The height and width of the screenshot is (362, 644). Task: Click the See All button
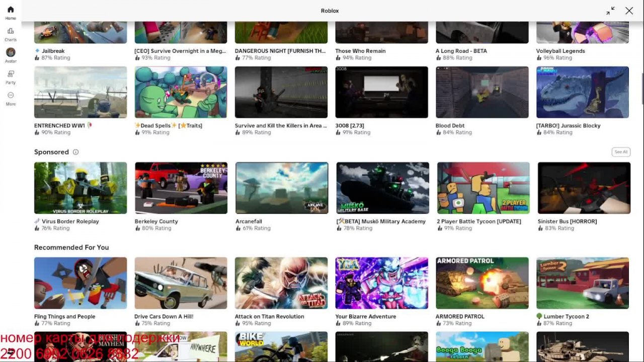tap(621, 152)
